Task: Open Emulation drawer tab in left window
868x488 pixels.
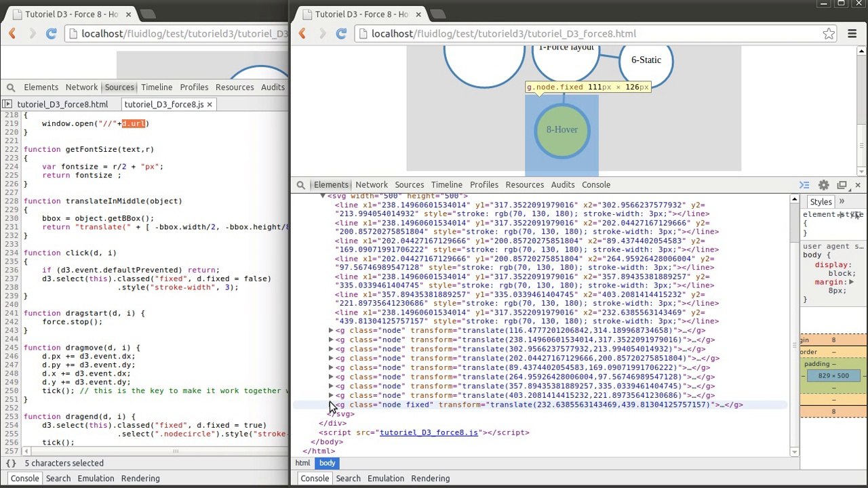Action: (96, 479)
